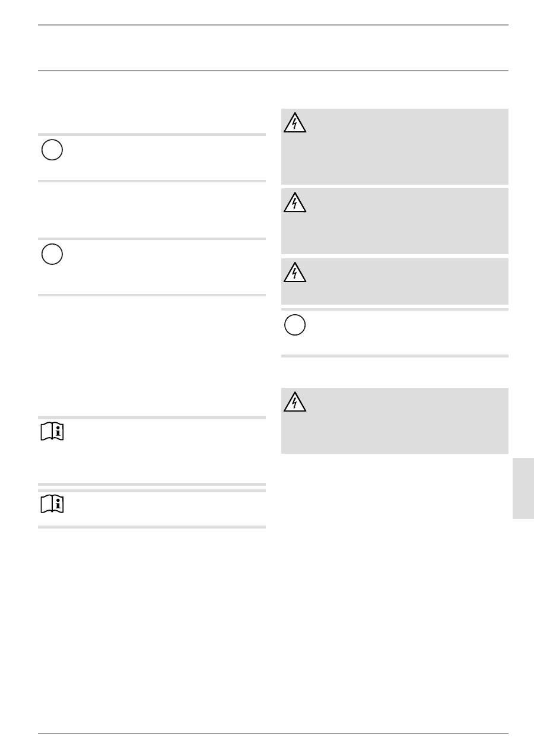The height and width of the screenshot is (756, 534).
Task: Click the lower circle icon in left column
Action: (52, 255)
